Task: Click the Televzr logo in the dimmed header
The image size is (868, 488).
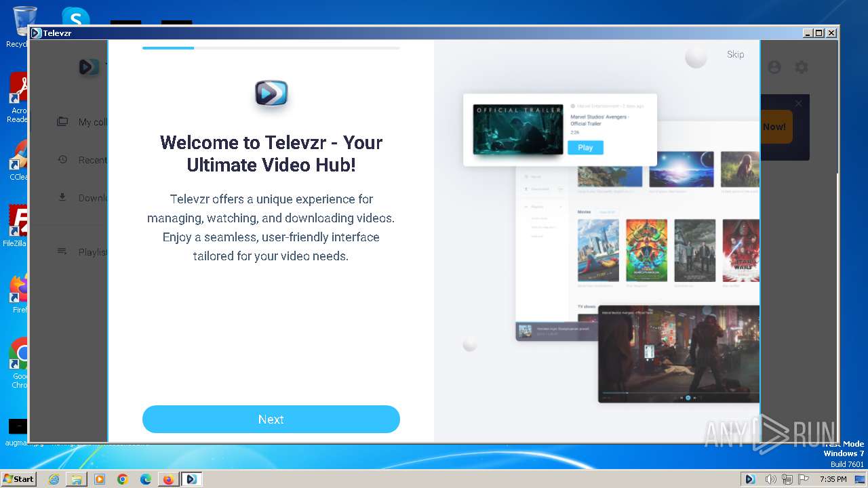Action: (89, 67)
